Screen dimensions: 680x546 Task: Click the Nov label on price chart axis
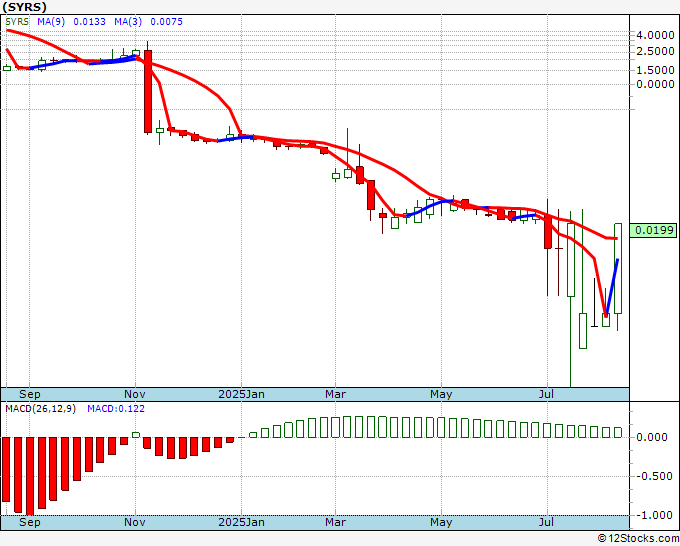[135, 394]
